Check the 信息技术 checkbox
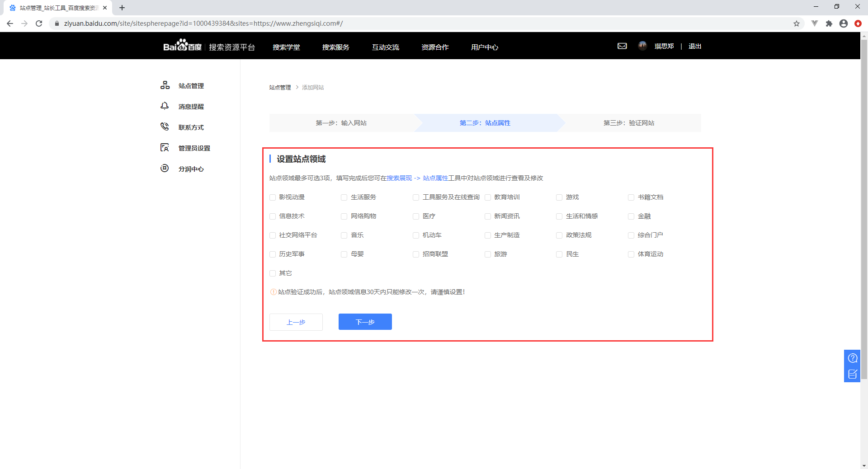Image resolution: width=868 pixels, height=469 pixels. [273, 216]
